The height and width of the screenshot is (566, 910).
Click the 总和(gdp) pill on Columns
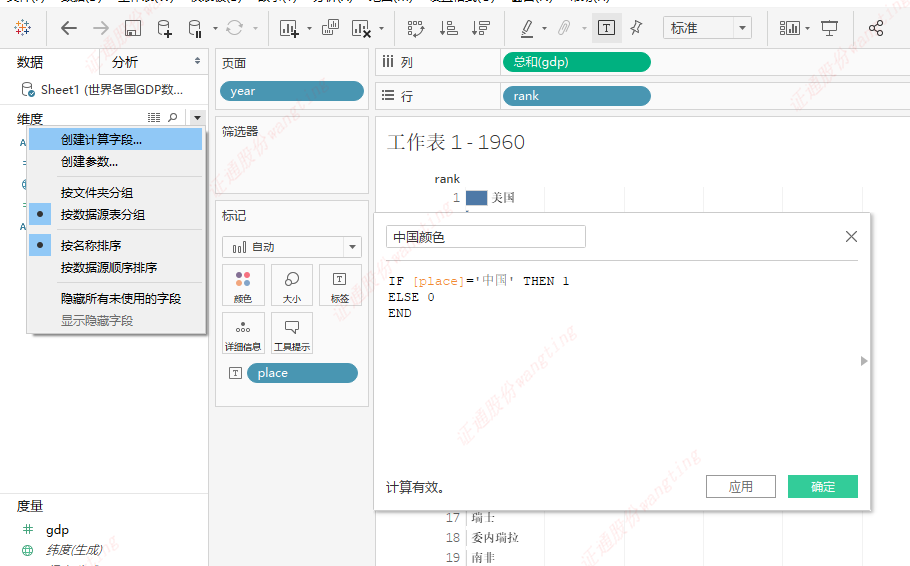click(x=576, y=62)
